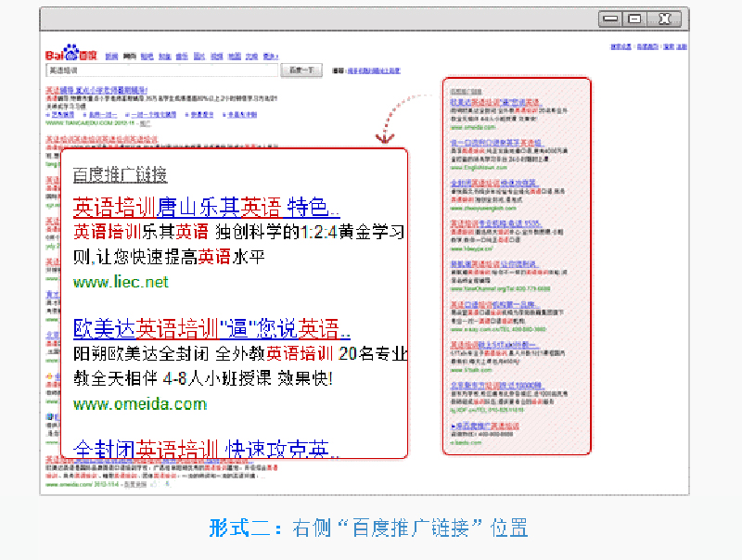Click the Baidu search input field
Image resolution: width=742 pixels, height=560 pixels.
[161, 70]
